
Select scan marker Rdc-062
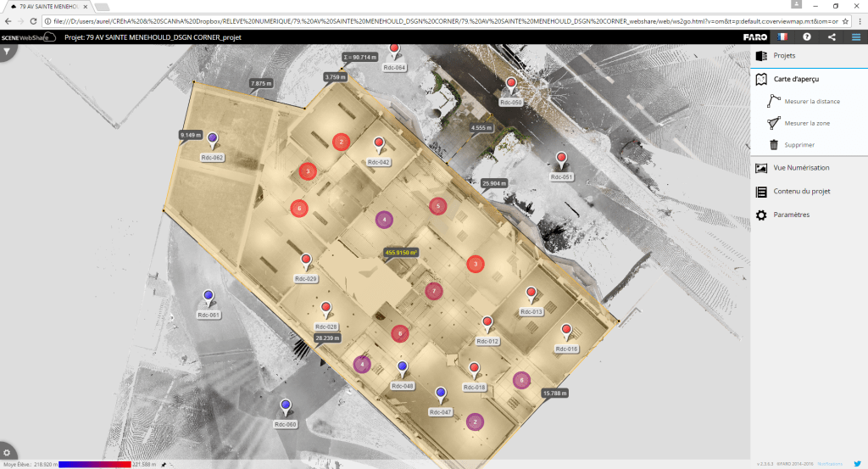[212, 139]
